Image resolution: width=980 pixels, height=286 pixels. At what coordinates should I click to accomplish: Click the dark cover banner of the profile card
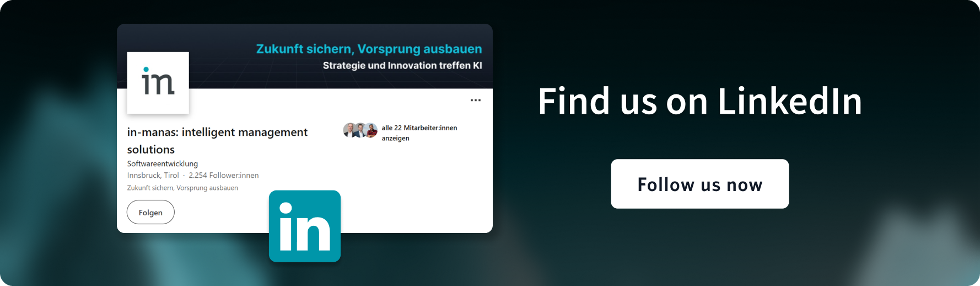(305, 56)
